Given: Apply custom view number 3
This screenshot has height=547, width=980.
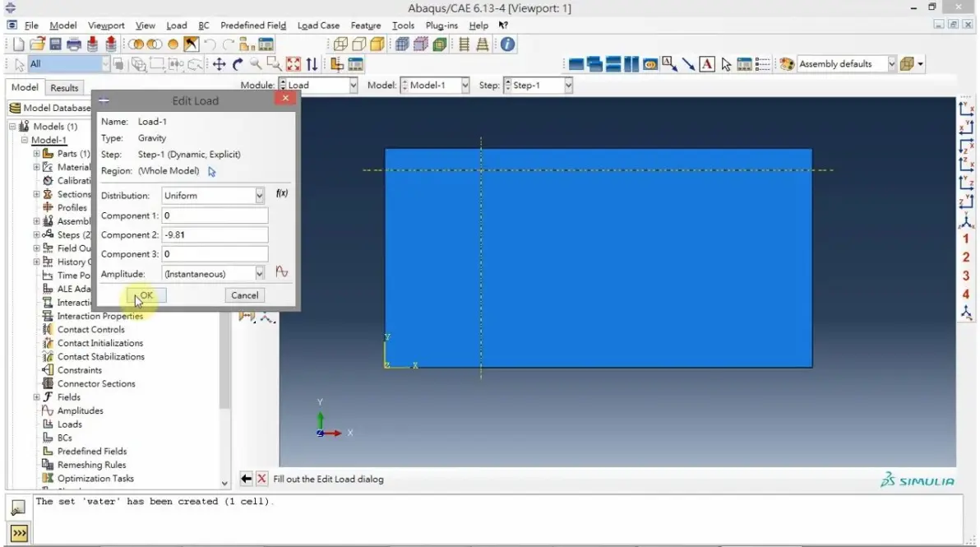Looking at the screenshot, I should point(966,276).
